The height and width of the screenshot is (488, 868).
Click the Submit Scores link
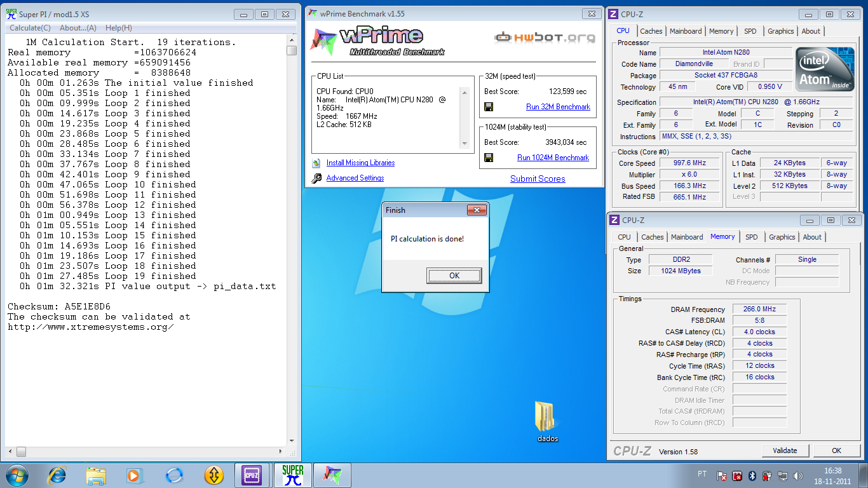(538, 179)
